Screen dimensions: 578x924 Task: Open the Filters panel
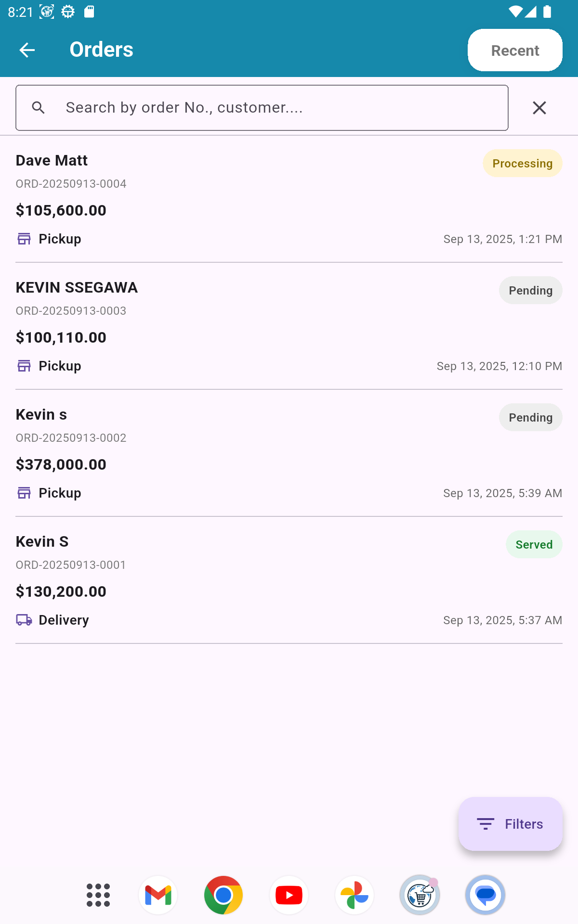[x=511, y=824]
